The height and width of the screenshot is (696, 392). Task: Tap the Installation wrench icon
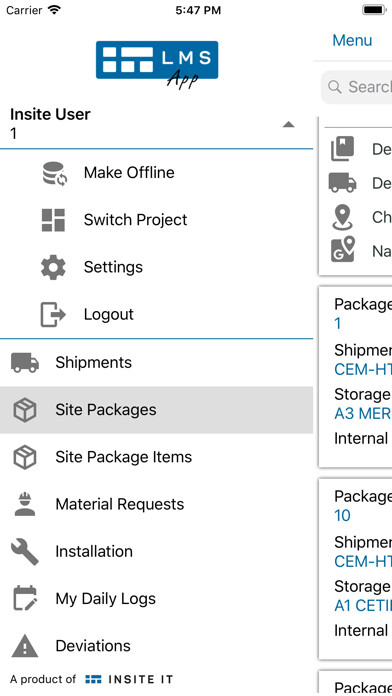24,552
